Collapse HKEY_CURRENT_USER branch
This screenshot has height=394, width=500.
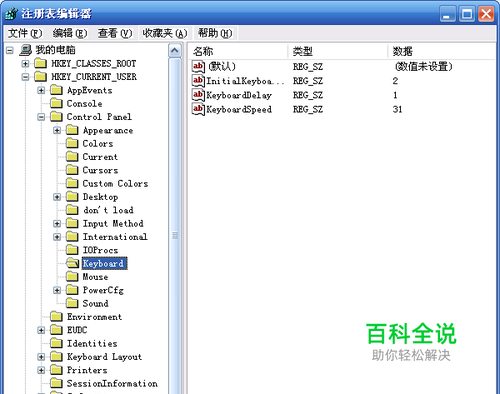(25, 77)
